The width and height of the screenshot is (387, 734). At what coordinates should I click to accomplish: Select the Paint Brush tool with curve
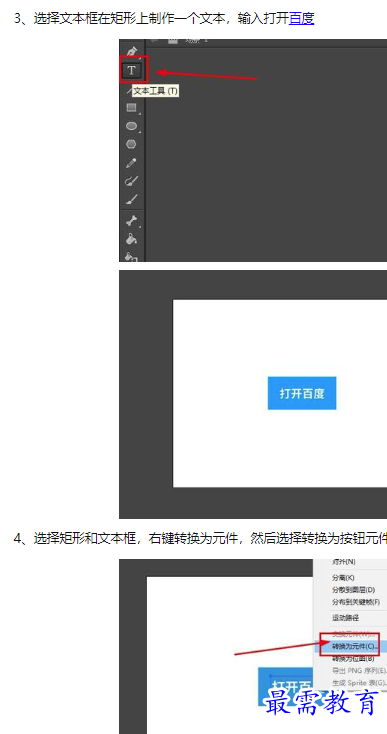(x=131, y=181)
